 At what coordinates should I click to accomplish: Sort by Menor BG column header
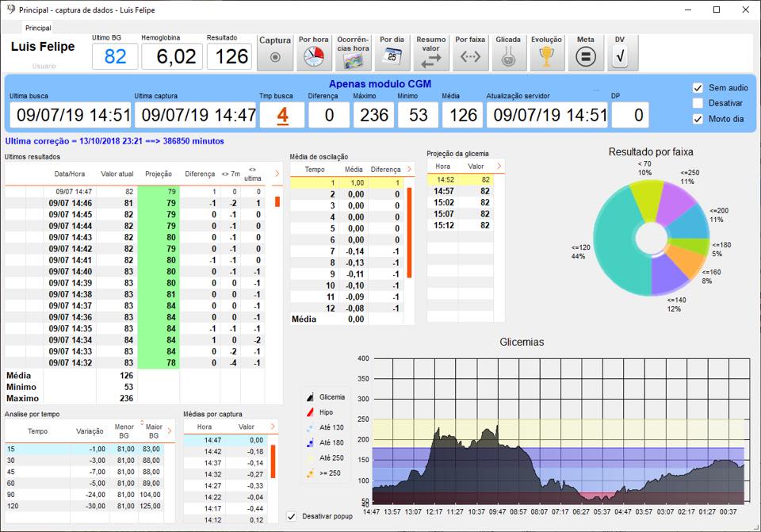(x=124, y=431)
